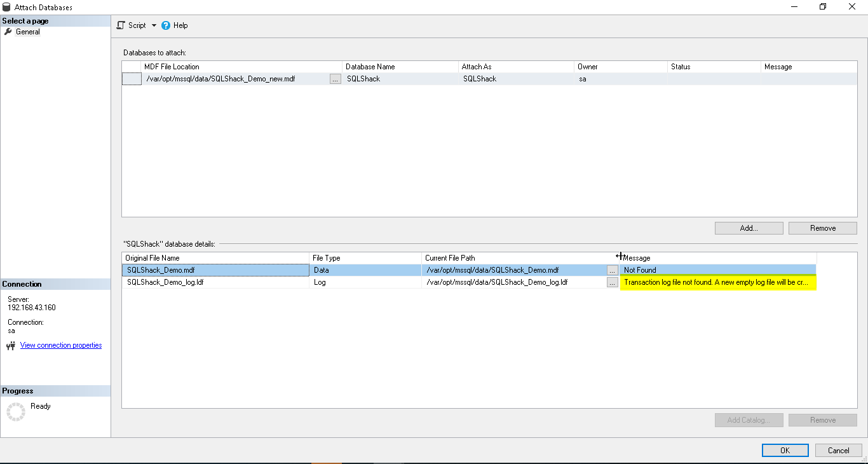Browse for the MDF file location
Viewport: 868px width, 464px height.
336,79
